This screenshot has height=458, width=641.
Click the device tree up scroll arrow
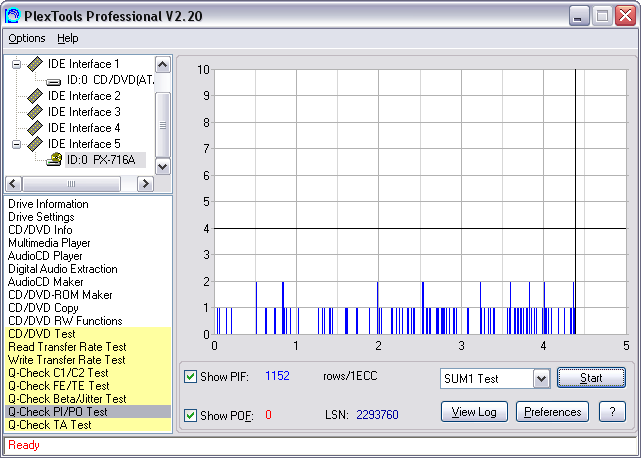pyautogui.click(x=163, y=65)
